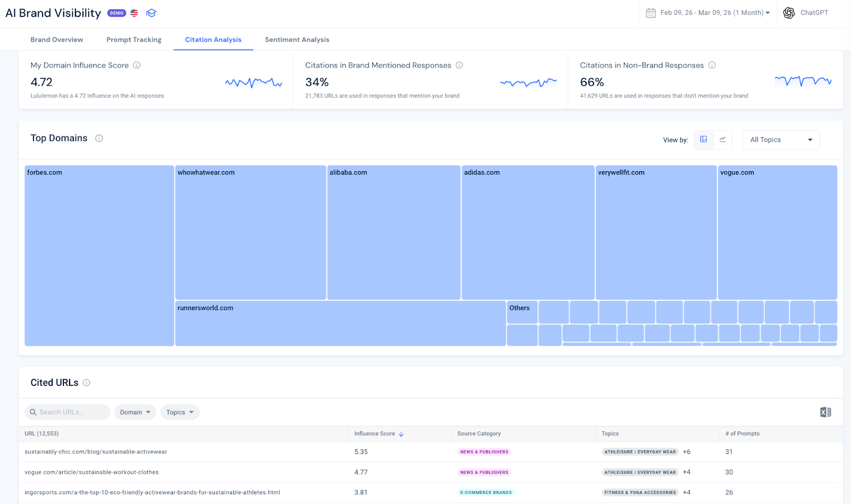The height and width of the screenshot is (504, 851).
Task: Export Cited URLs to Excel icon
Action: (x=825, y=412)
